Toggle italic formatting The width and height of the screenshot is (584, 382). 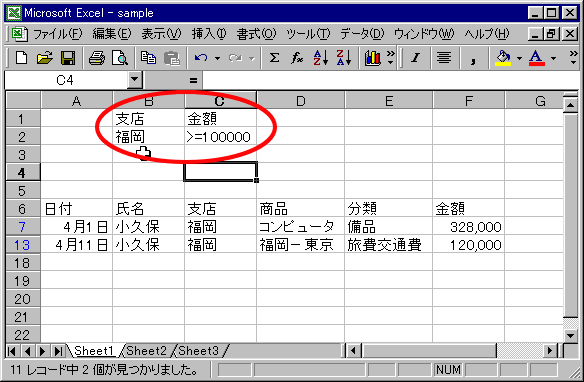click(416, 58)
